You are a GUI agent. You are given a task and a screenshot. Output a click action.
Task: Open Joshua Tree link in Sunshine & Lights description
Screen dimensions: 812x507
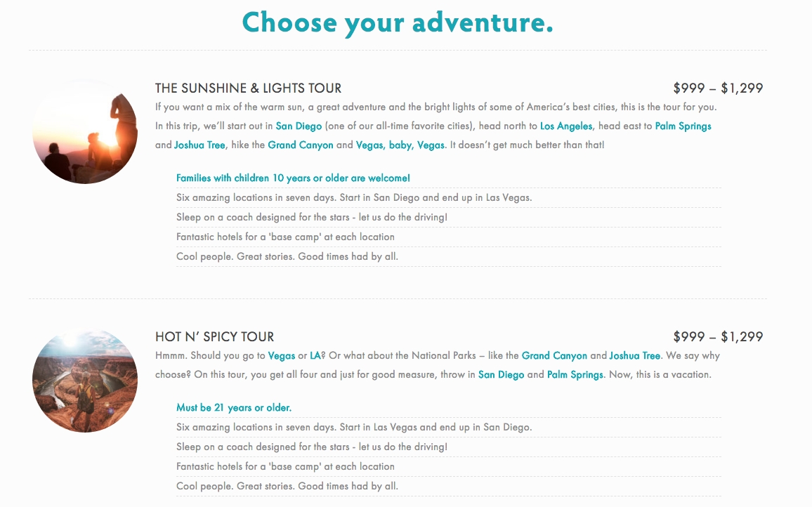(199, 145)
